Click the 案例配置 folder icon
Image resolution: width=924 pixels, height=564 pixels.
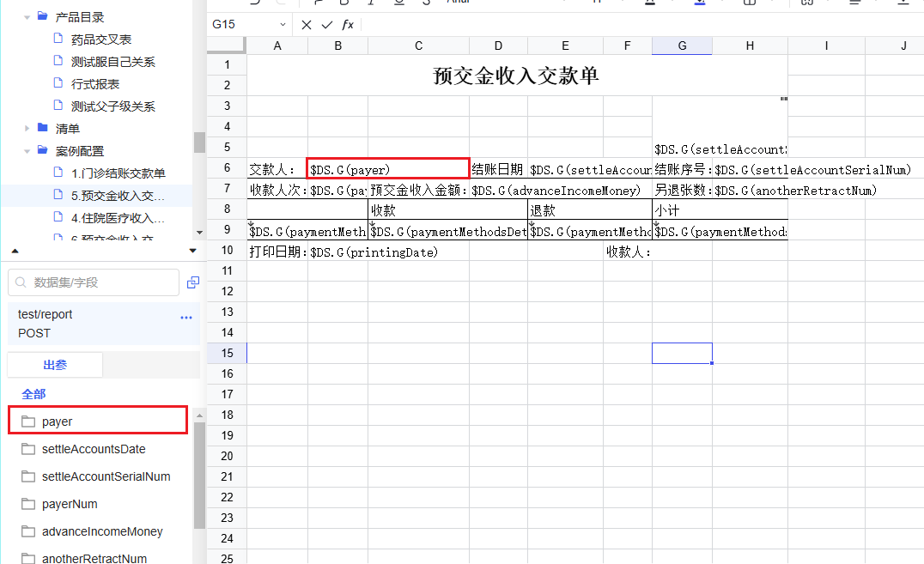pos(42,149)
